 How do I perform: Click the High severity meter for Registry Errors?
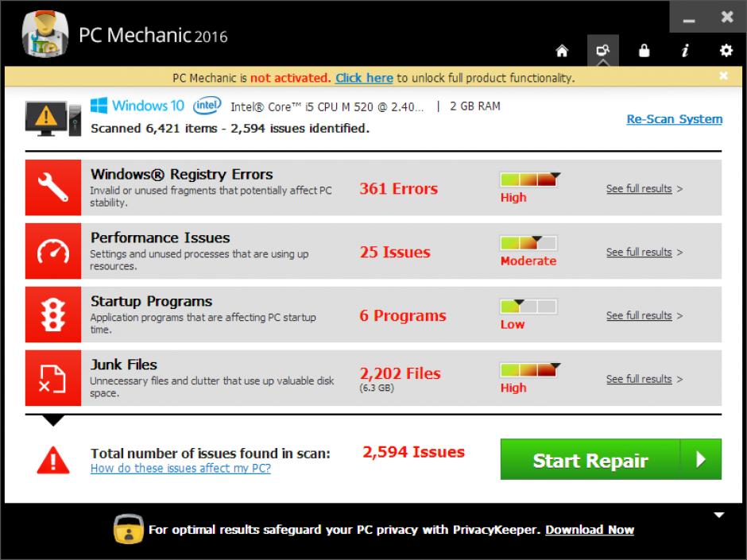pos(529,179)
